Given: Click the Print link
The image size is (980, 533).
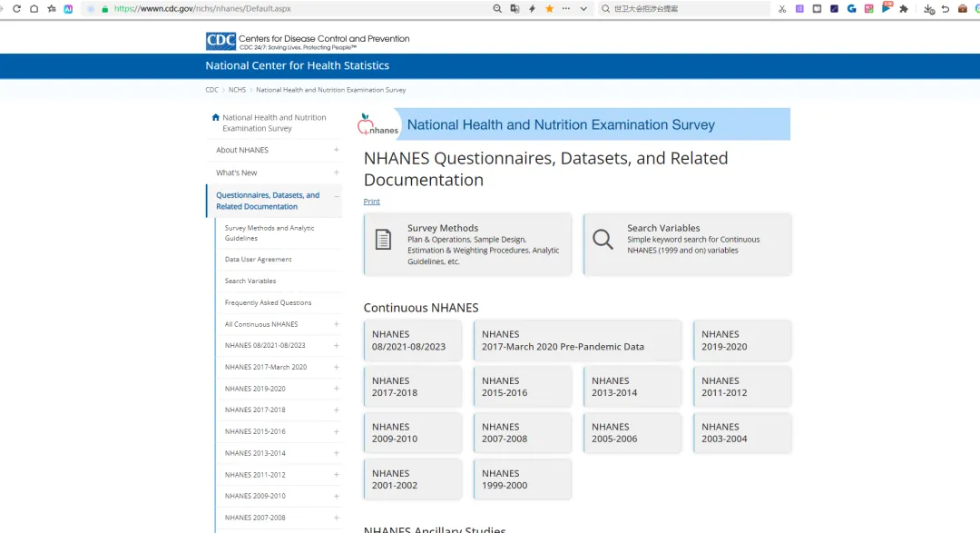Looking at the screenshot, I should coord(372,202).
